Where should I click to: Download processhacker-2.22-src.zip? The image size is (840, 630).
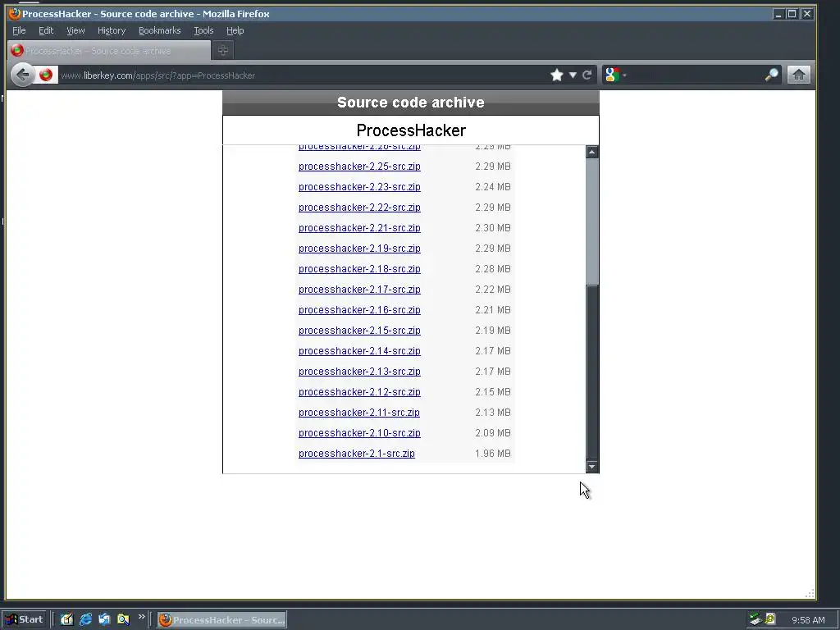click(359, 208)
